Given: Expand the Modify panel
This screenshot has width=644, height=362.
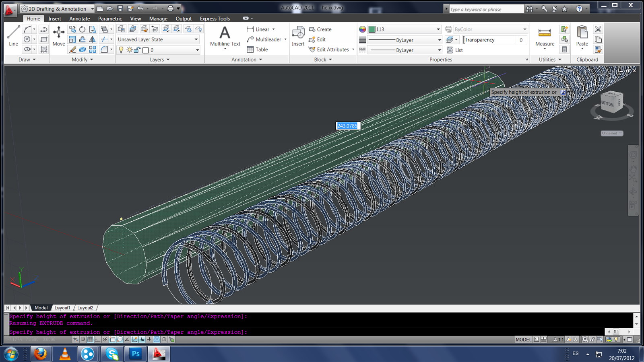Looking at the screenshot, I should [83, 60].
